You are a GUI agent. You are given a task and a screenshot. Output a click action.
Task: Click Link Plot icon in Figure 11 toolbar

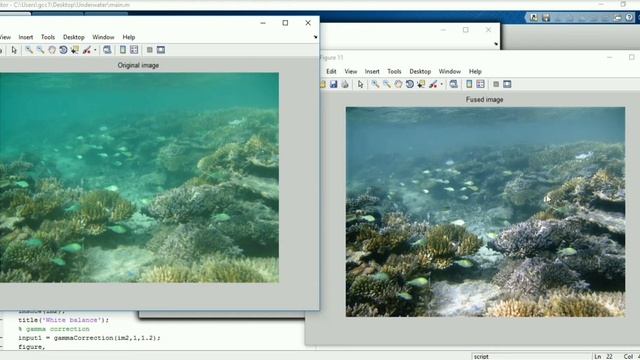tap(453, 84)
